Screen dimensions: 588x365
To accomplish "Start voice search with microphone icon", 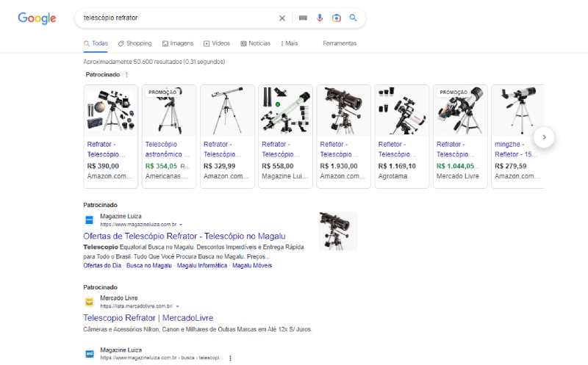I will [x=320, y=18].
